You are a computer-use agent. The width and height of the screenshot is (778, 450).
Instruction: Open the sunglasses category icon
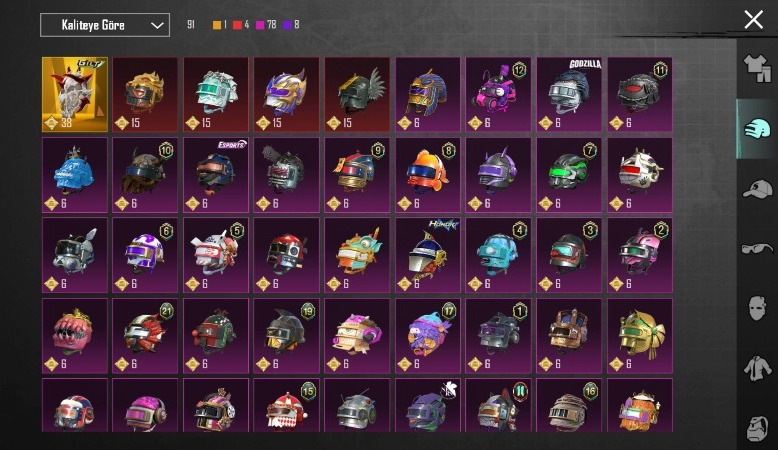[x=757, y=248]
